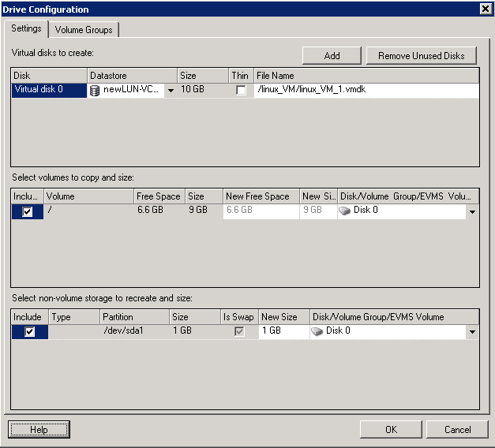
Task: Click the Disk 0 icon in non-volume storage row
Action: 317,331
